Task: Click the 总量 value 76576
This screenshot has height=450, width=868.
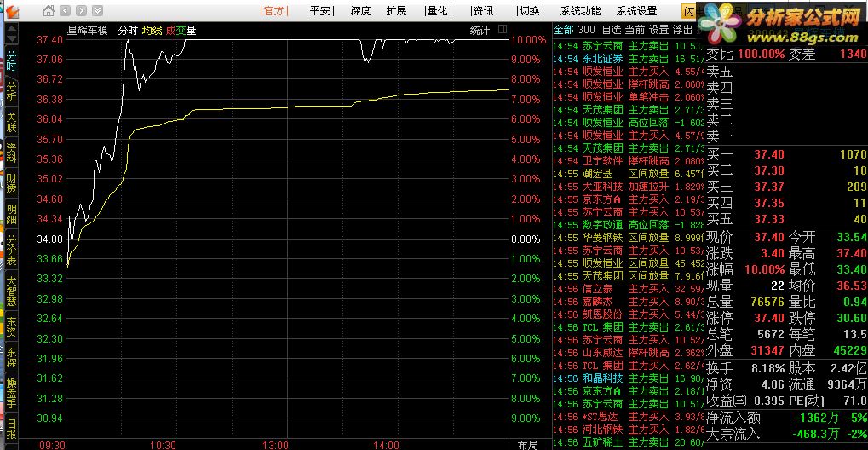Action: pos(767,302)
